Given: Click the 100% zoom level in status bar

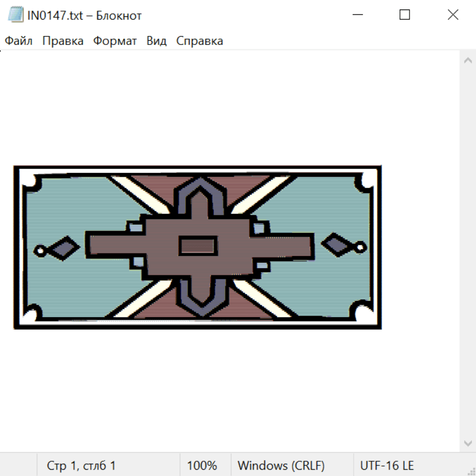Looking at the screenshot, I should coord(202,465).
